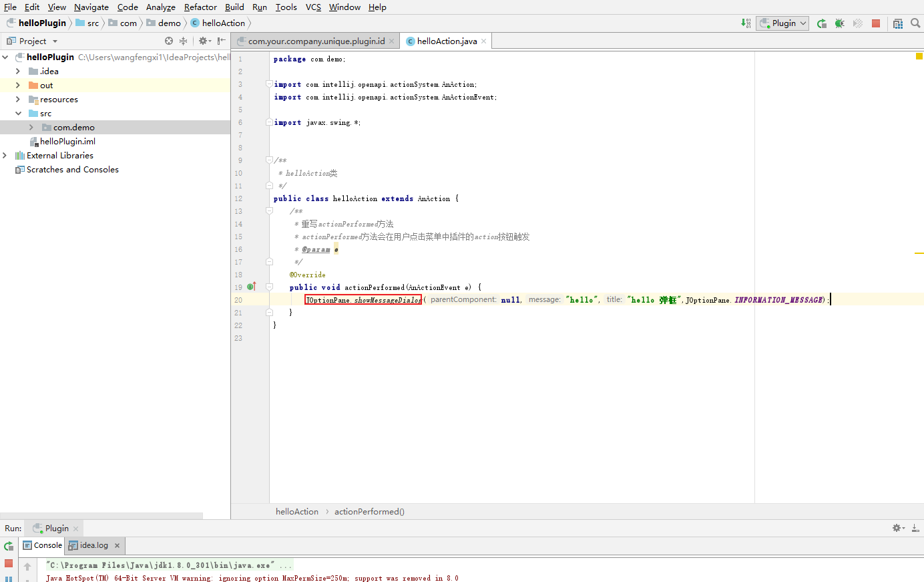
Task: Click the rerun icon in Run panel
Action: tap(9, 546)
